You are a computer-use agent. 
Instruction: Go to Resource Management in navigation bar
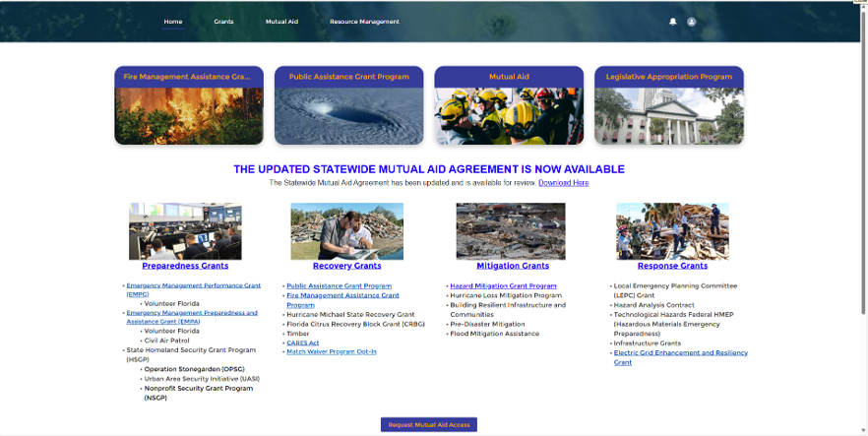364,22
